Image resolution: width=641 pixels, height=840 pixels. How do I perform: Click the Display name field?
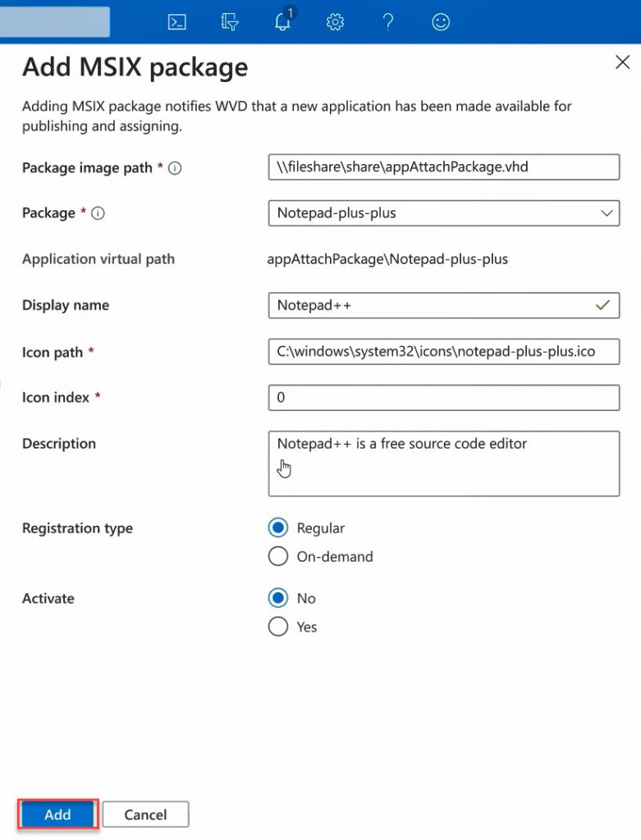pos(427,305)
